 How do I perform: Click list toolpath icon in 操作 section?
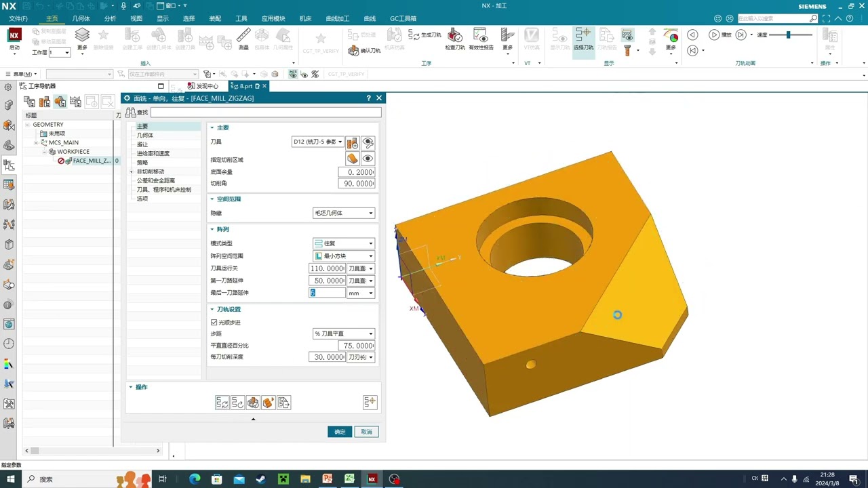(284, 403)
